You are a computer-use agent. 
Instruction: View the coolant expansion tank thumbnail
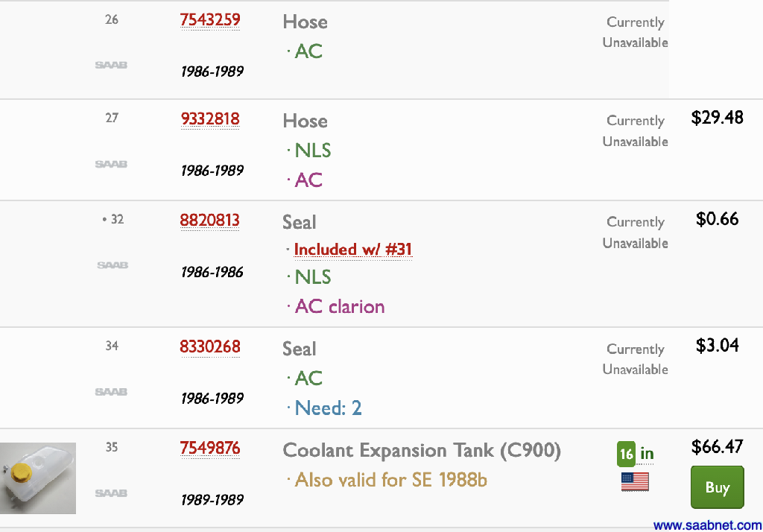[38, 478]
